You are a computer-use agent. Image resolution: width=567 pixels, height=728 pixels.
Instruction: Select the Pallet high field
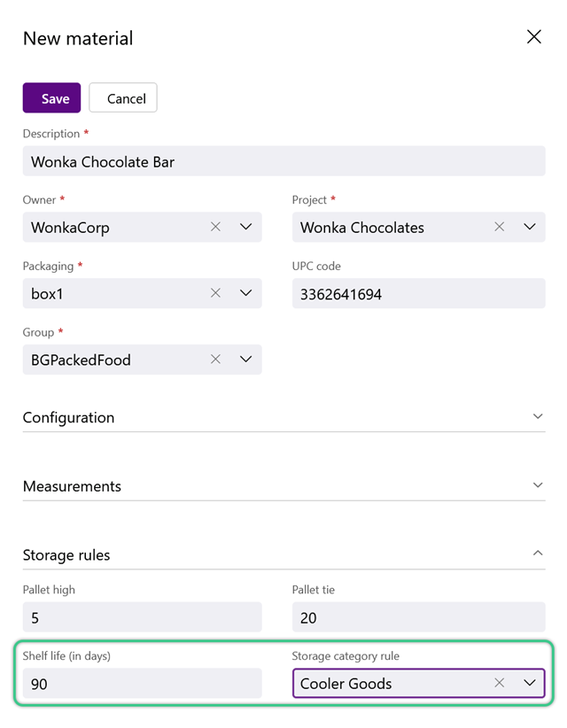(x=142, y=617)
